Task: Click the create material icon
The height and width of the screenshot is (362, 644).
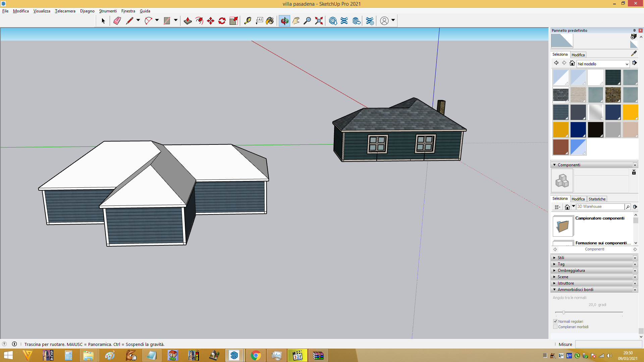Action: point(634,36)
